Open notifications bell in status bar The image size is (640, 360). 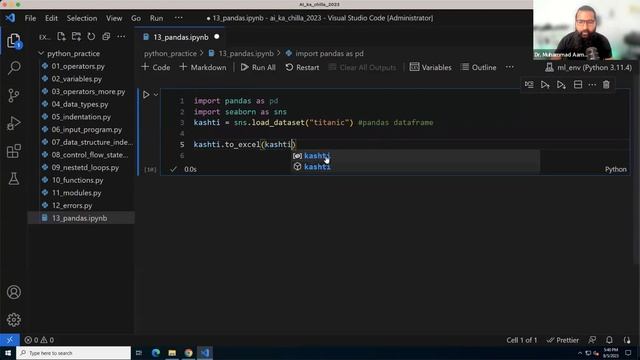609,340
